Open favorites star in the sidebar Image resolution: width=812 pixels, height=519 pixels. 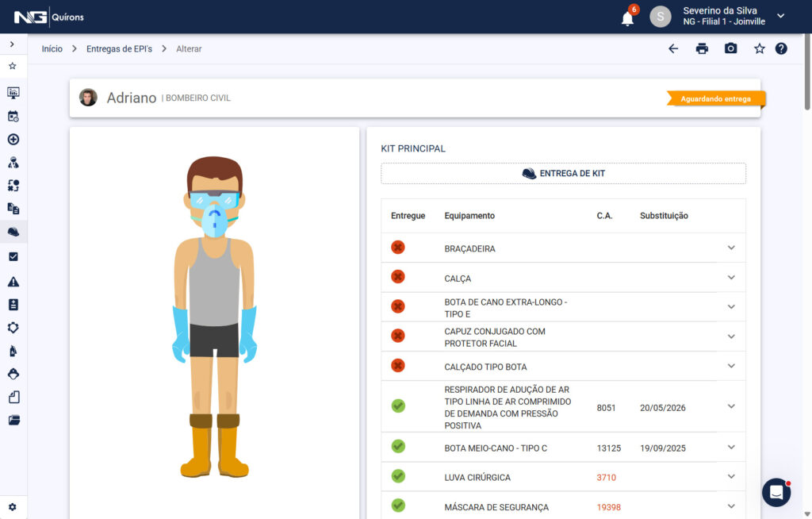coord(13,66)
